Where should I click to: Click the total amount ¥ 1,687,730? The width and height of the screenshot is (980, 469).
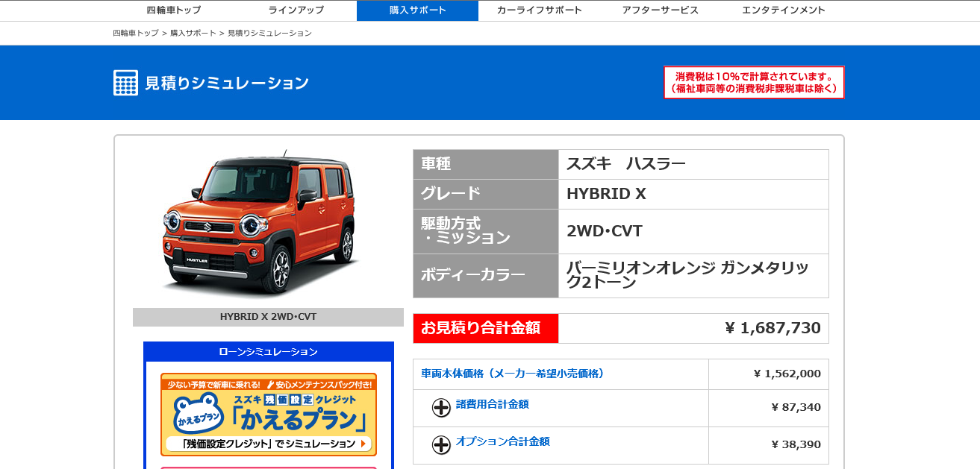(773, 328)
